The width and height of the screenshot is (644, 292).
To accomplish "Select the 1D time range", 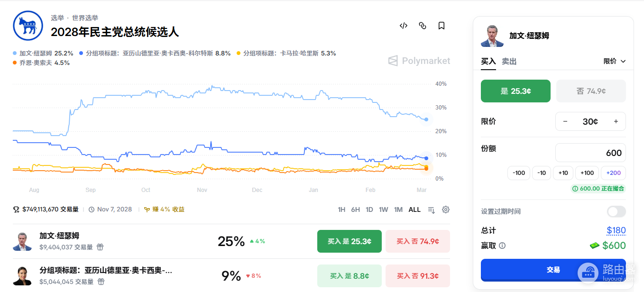I will [x=369, y=210].
